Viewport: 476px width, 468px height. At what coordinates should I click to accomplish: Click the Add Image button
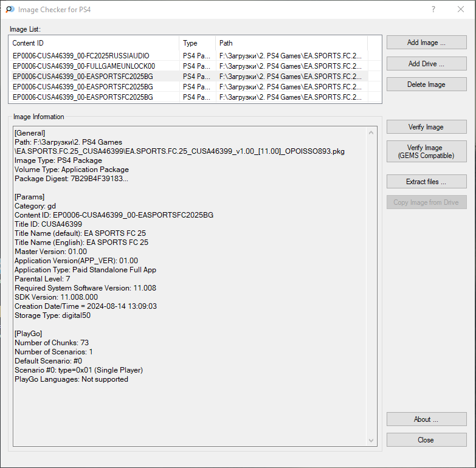click(426, 43)
